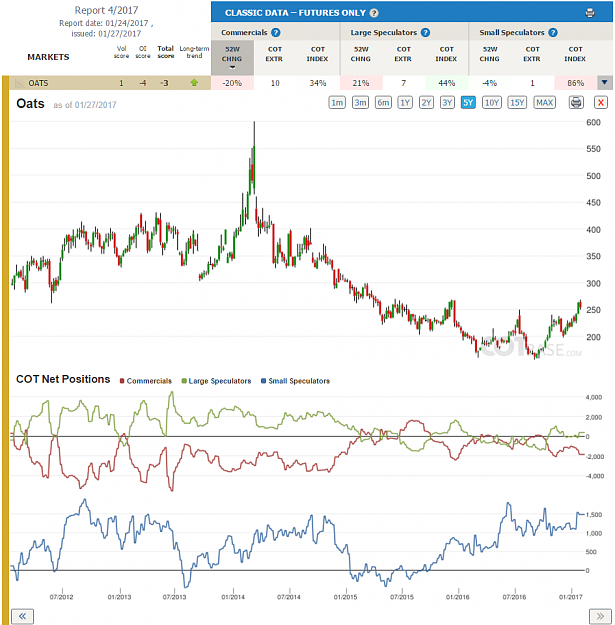Screen dimensions: 615x625
Task: Print the Oats chart via chart printer icon
Action: (x=576, y=102)
